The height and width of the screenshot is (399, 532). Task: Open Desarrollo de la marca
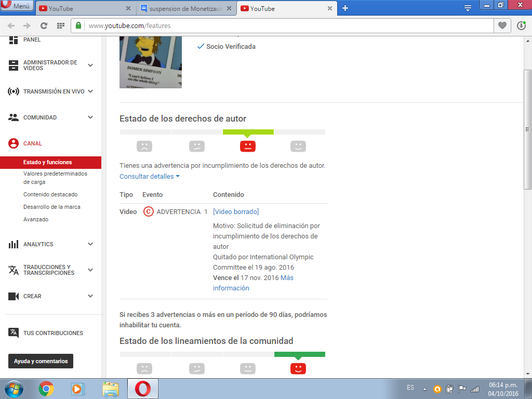pyautogui.click(x=52, y=207)
